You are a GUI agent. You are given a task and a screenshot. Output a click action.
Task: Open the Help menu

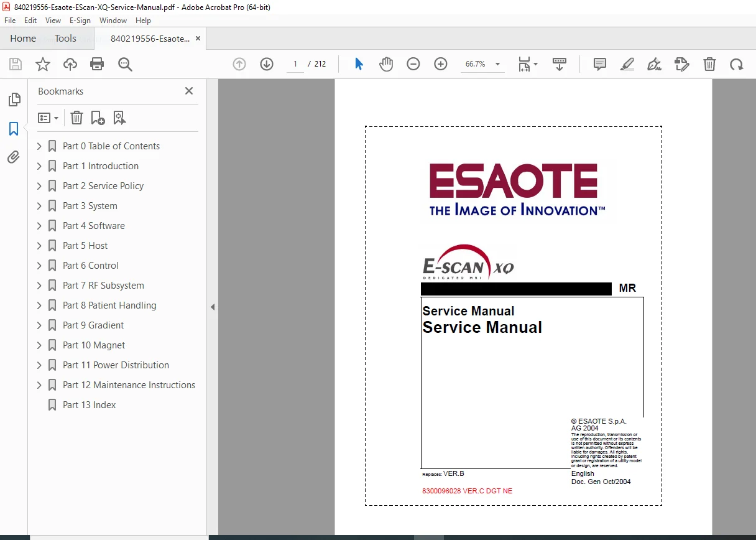pos(143,21)
